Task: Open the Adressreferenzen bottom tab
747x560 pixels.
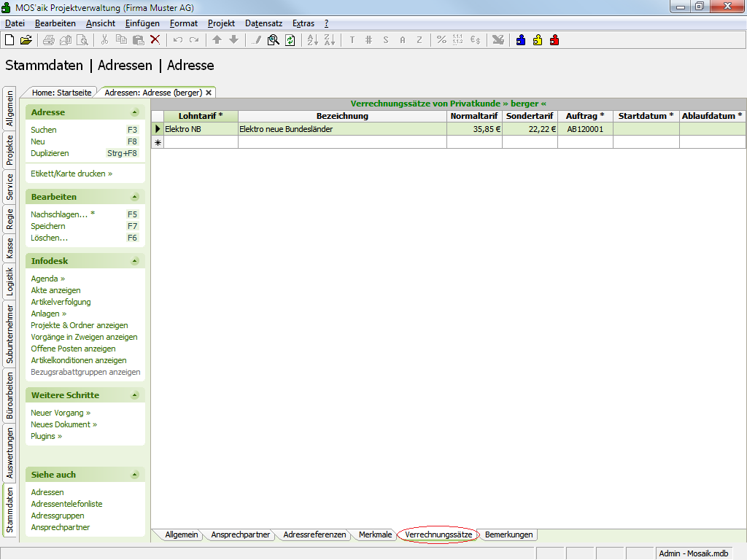Action: coord(314,534)
